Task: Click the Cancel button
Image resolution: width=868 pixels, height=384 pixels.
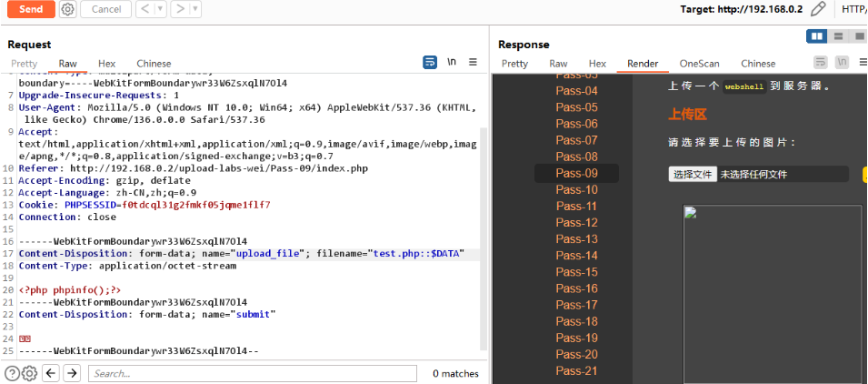Action: (x=105, y=9)
